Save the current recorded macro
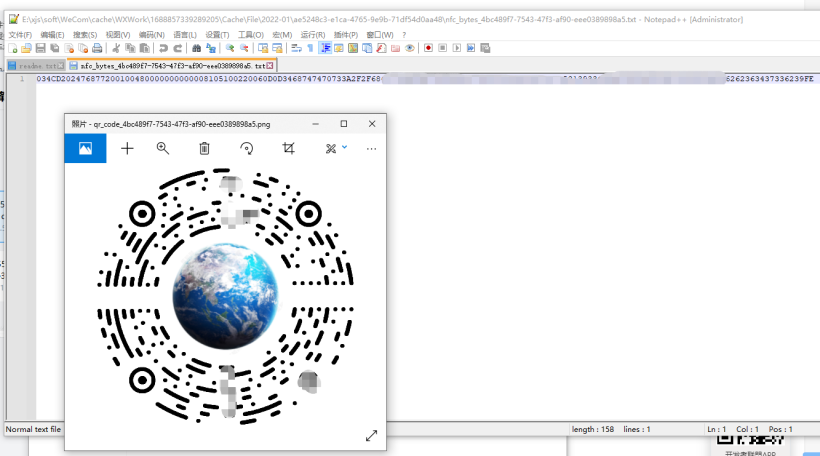 pos(485,48)
